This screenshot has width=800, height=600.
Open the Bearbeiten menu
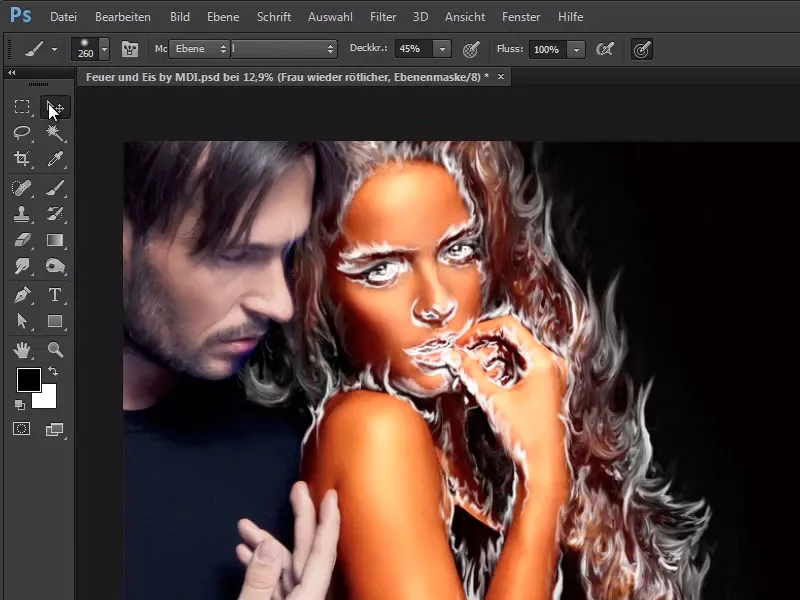click(x=123, y=17)
